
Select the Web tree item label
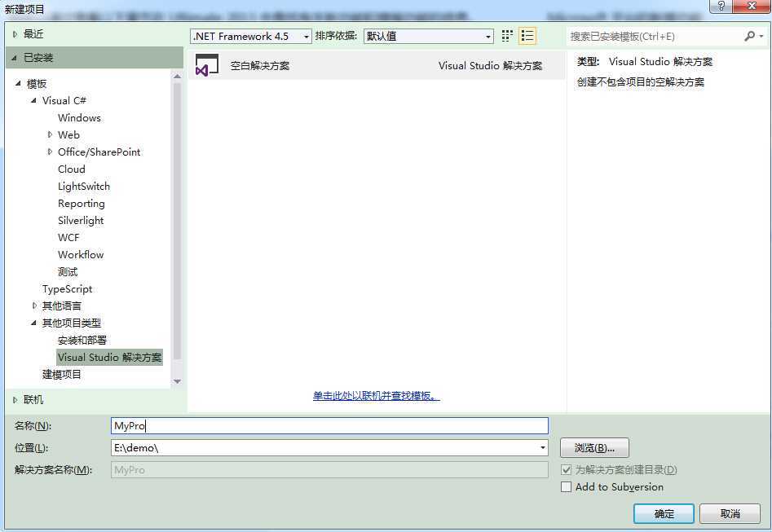(68, 134)
